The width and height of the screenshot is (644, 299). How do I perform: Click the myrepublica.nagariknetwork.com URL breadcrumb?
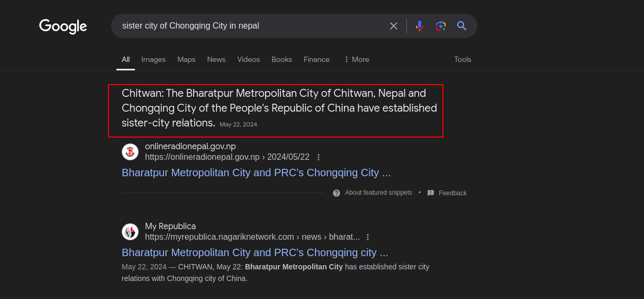click(252, 237)
